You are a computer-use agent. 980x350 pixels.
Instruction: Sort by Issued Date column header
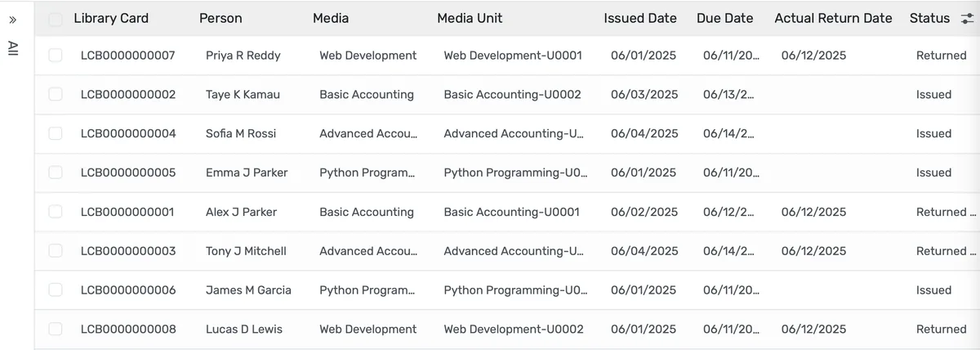(640, 18)
